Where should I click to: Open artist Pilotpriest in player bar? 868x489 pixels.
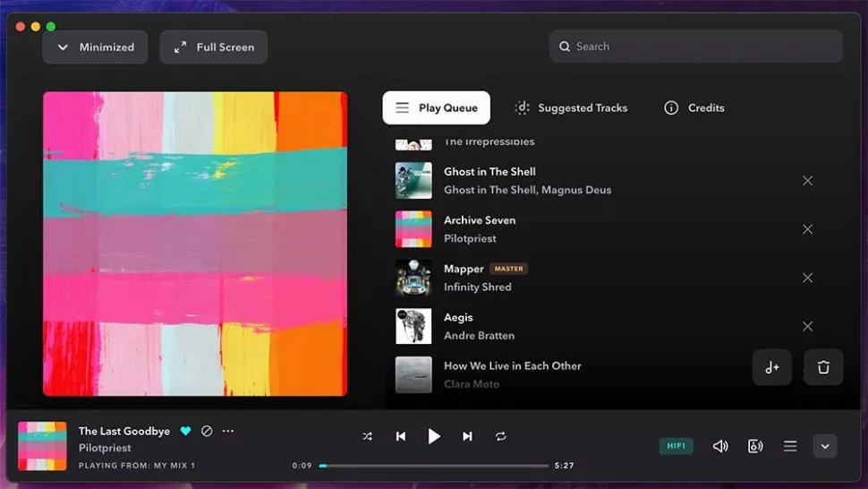coord(105,448)
